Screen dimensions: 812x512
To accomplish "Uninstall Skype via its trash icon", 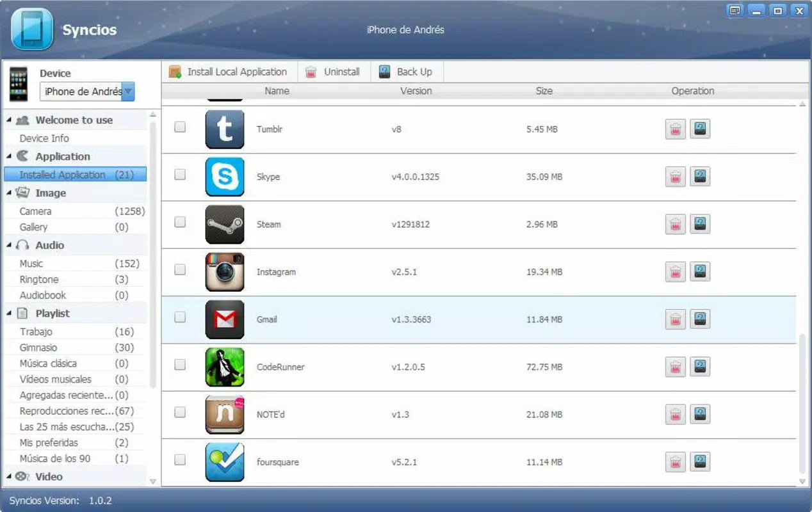I will coord(675,177).
